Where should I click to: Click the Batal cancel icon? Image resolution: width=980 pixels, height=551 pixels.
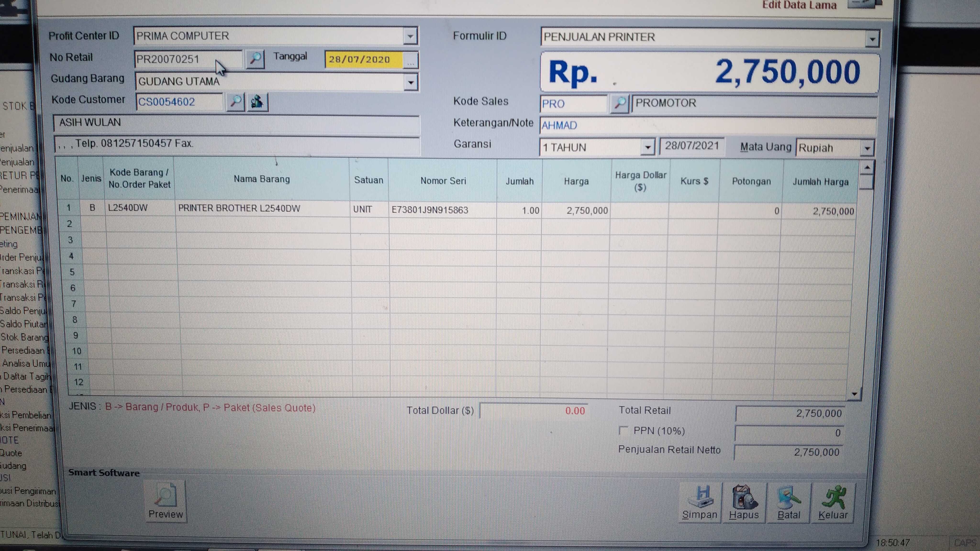point(789,497)
